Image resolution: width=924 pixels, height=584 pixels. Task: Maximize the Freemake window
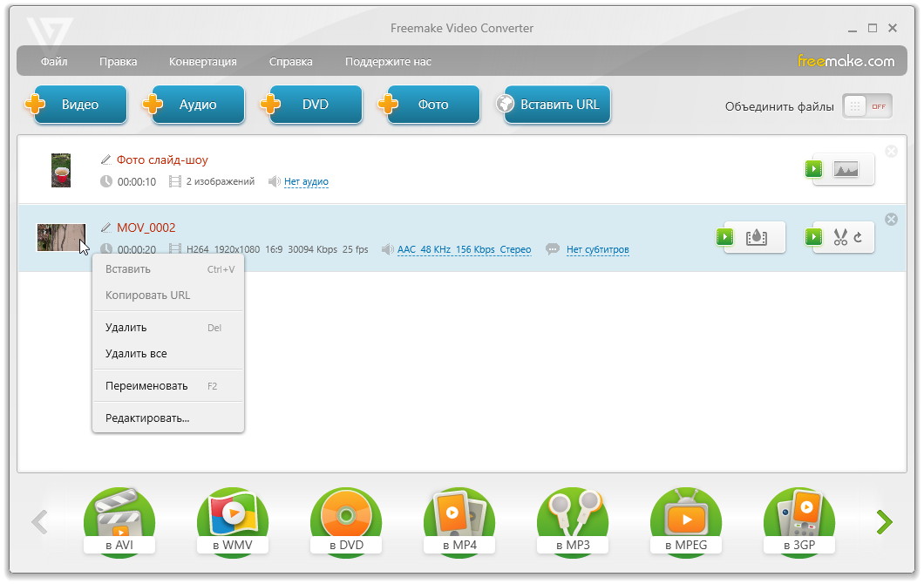coord(873,28)
